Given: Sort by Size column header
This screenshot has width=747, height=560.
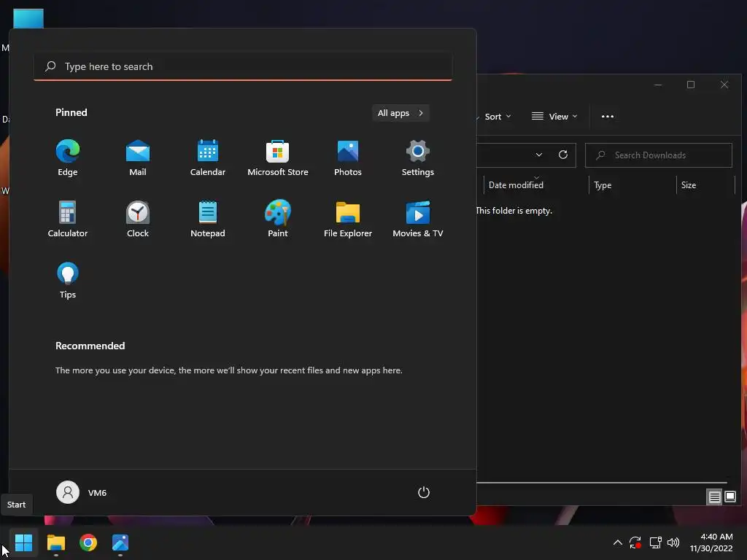Looking at the screenshot, I should [x=705, y=184].
